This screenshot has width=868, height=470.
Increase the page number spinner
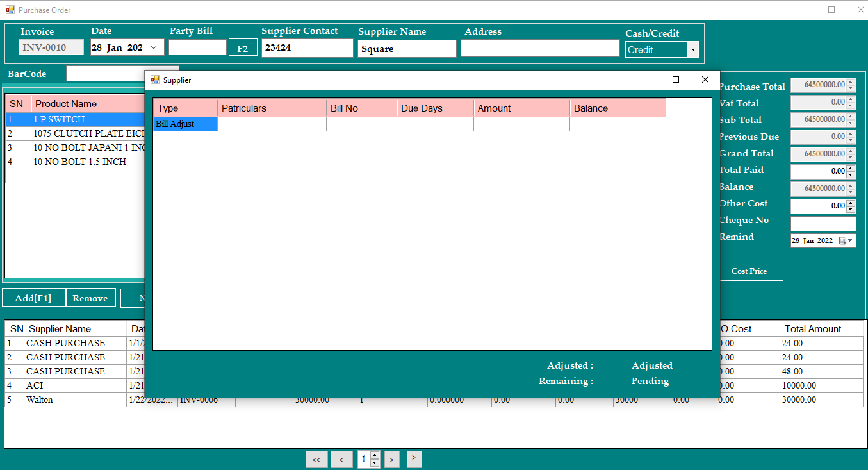click(x=375, y=456)
